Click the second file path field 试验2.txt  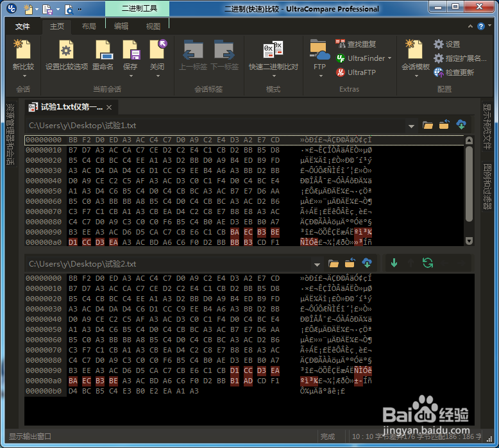click(x=169, y=264)
